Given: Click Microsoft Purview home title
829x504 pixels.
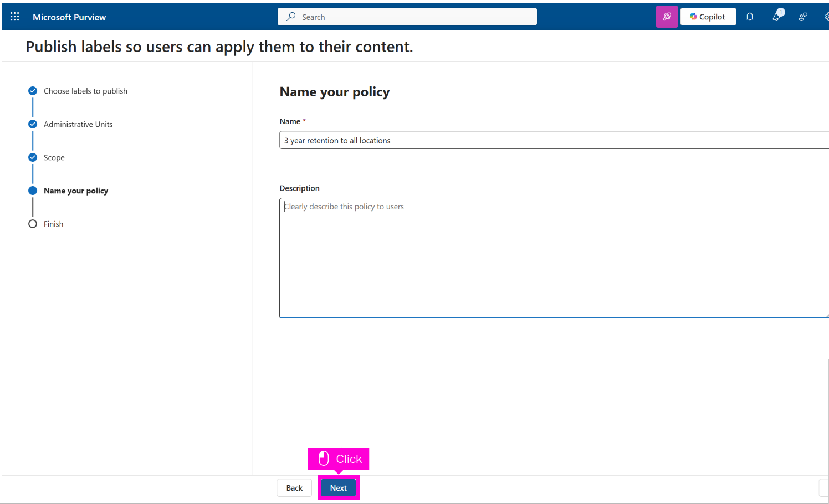Looking at the screenshot, I should point(69,17).
